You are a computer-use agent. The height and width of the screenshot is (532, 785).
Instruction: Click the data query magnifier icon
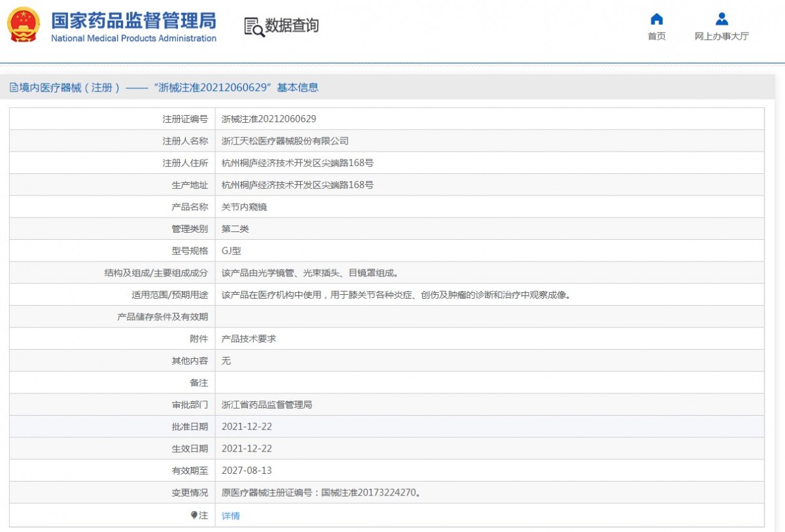tap(254, 27)
